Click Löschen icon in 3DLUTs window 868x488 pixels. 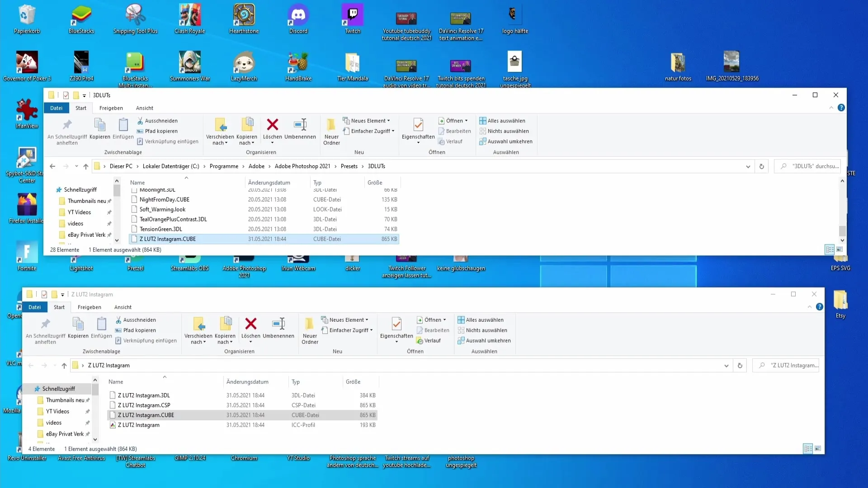point(272,125)
